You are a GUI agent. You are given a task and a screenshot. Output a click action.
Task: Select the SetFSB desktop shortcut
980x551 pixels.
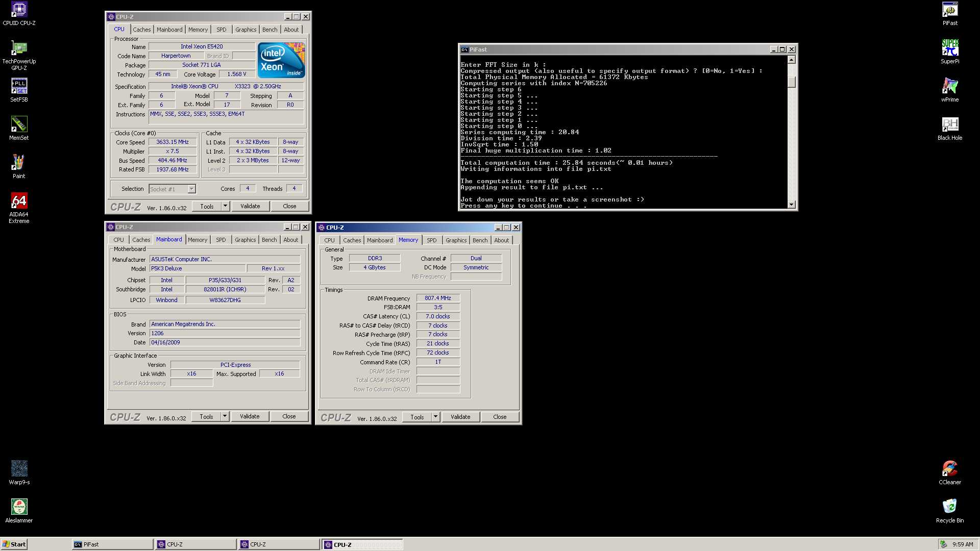[x=19, y=90]
